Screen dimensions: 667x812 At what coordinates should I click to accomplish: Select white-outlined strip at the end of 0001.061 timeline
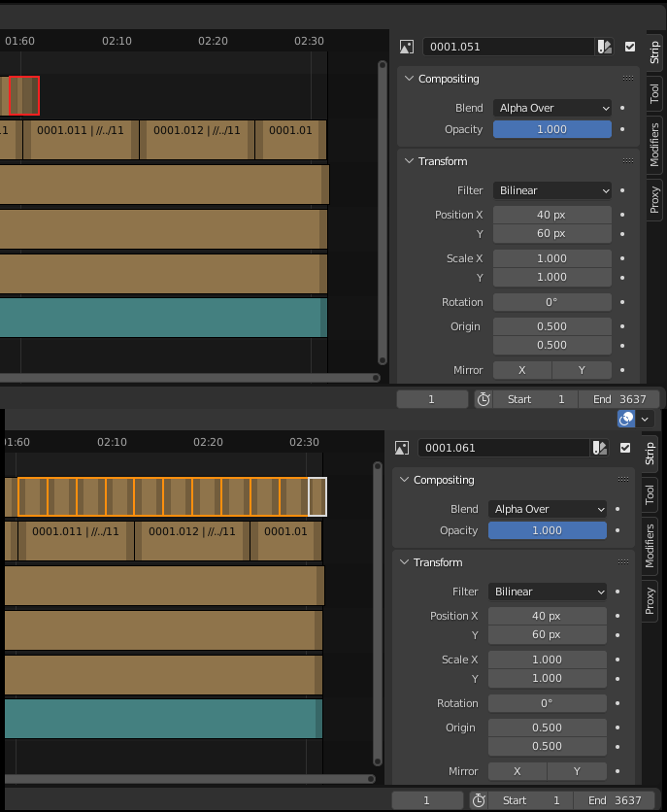point(317,496)
